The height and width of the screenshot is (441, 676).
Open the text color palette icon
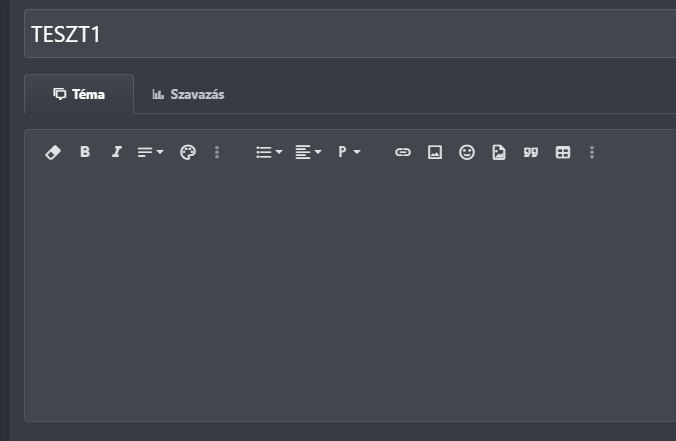(188, 152)
